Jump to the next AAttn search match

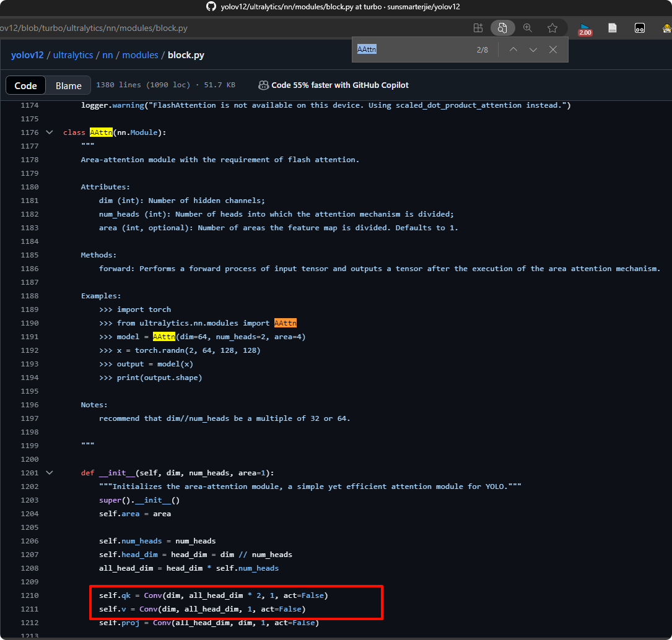tap(533, 50)
